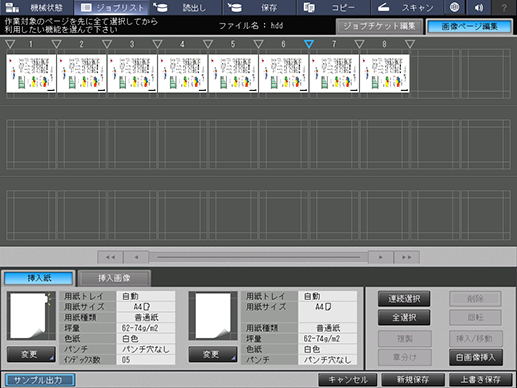The width and height of the screenshot is (517, 388).
Task: Click the 上書き保存 overwrite save button
Action: (x=480, y=379)
